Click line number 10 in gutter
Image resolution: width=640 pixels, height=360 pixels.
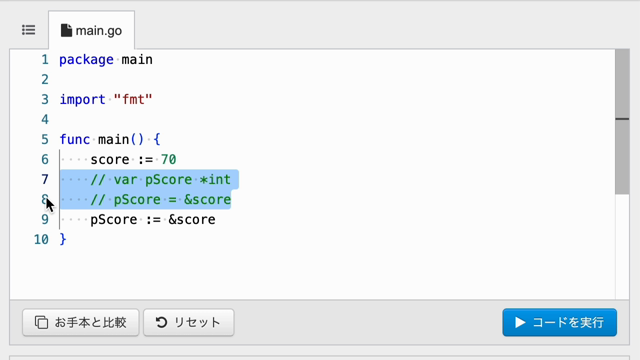pos(41,240)
